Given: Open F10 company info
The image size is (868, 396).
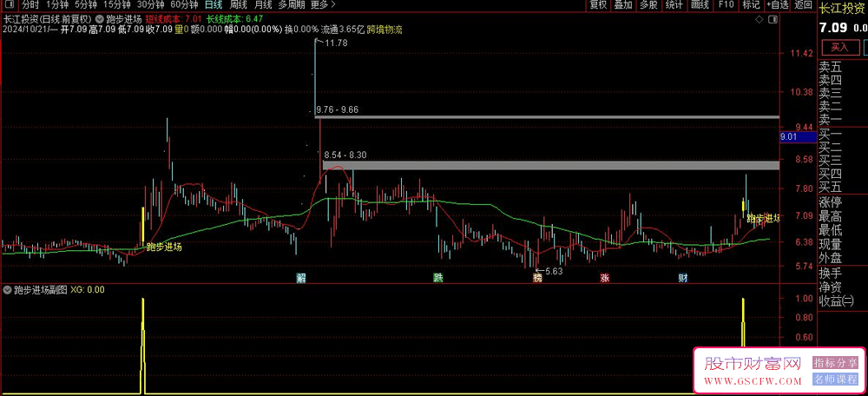Looking at the screenshot, I should (x=727, y=5).
